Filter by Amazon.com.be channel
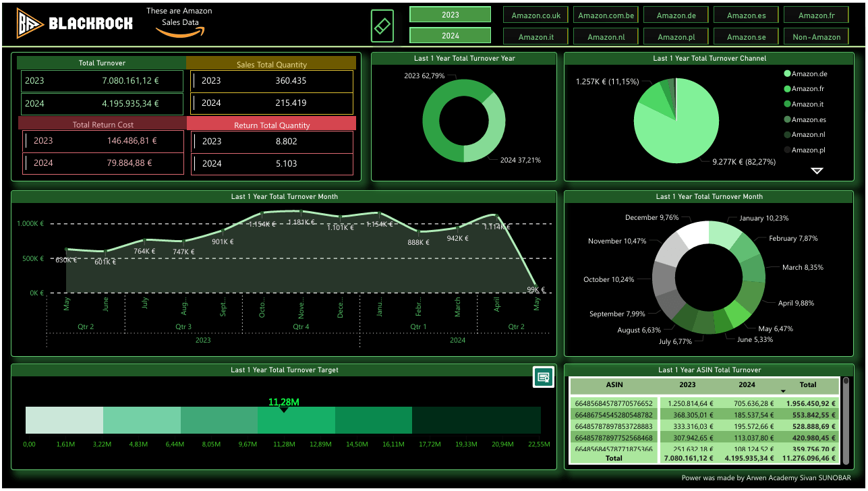The width and height of the screenshot is (868, 491). (x=606, y=16)
